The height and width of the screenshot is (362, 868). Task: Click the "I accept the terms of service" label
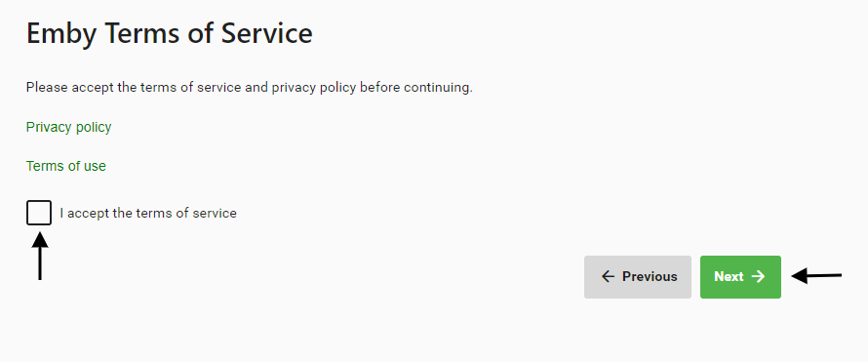click(148, 213)
